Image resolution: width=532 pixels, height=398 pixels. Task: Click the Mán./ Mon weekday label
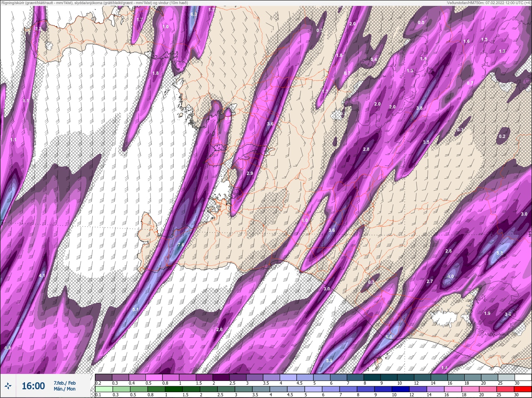pyautogui.click(x=64, y=389)
